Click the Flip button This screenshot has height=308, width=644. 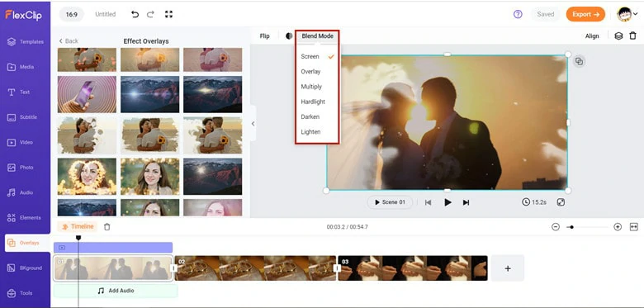point(264,36)
